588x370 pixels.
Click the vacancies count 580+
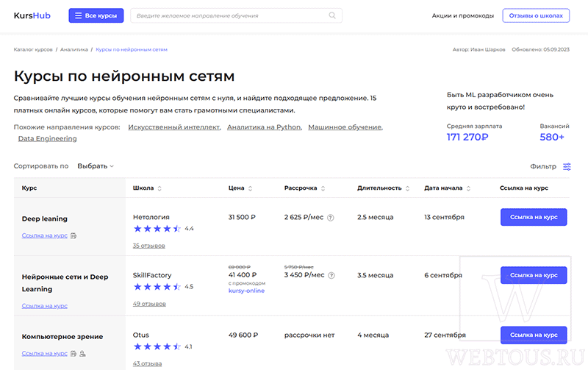click(552, 138)
